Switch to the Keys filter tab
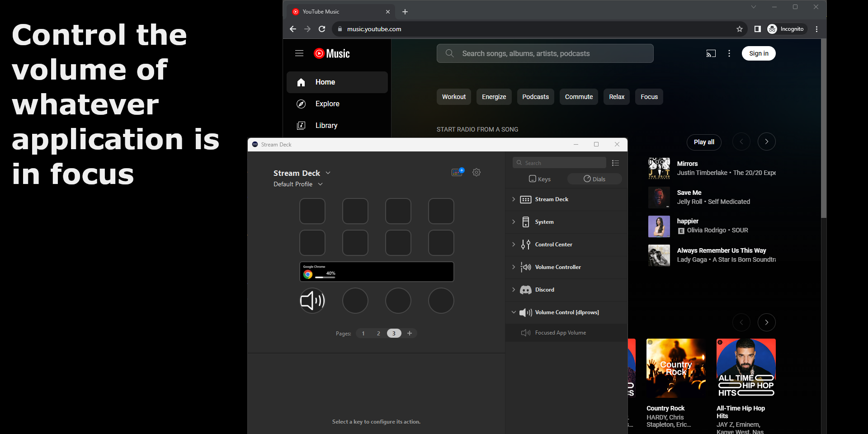This screenshot has height=434, width=868. pos(540,179)
